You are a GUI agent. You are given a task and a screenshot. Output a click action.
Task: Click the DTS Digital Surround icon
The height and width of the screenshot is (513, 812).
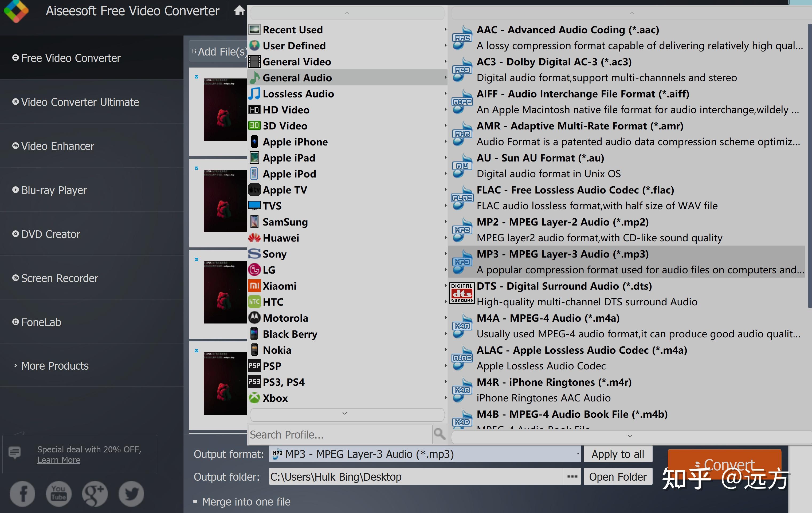[x=462, y=293]
